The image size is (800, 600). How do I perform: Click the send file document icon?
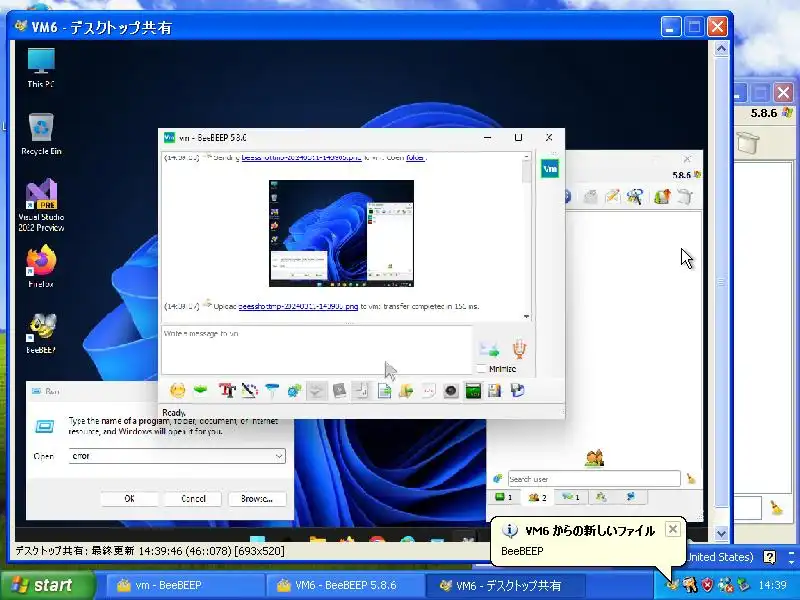tap(384, 391)
